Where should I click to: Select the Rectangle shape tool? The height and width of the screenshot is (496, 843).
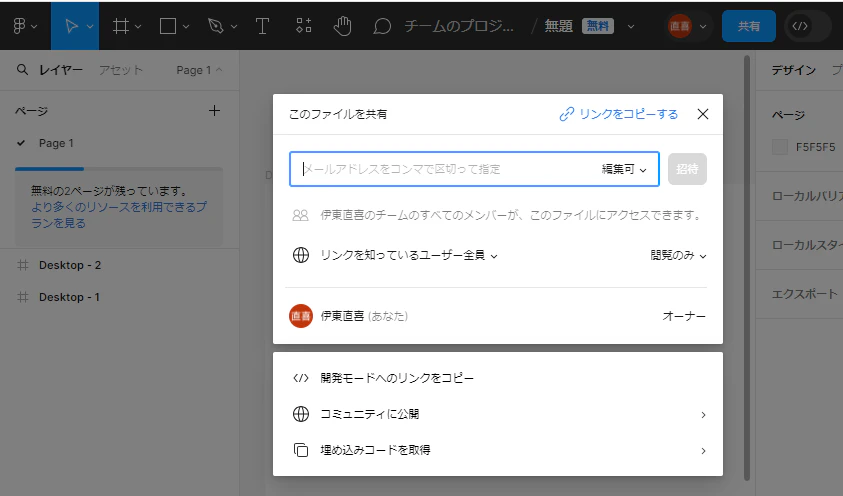tap(168, 26)
